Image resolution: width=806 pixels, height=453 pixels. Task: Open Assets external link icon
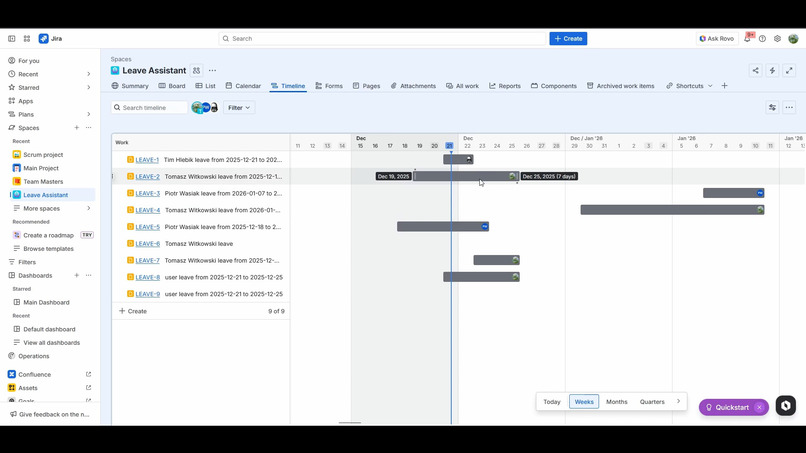[88, 388]
